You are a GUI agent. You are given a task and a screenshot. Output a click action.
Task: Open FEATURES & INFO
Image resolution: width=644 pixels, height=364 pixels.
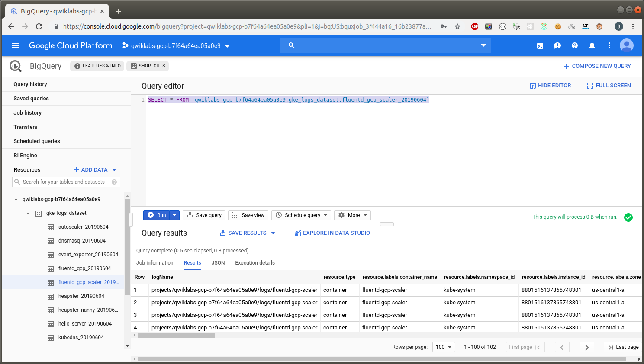pos(97,66)
